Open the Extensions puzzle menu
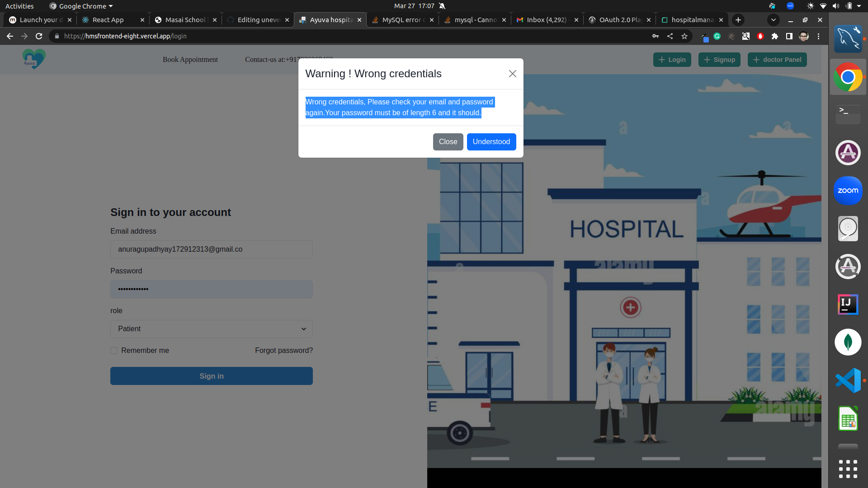This screenshot has height=488, width=868. click(x=775, y=36)
